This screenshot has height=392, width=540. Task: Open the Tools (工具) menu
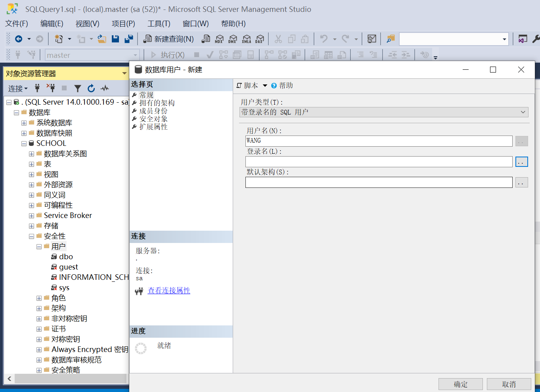(159, 24)
